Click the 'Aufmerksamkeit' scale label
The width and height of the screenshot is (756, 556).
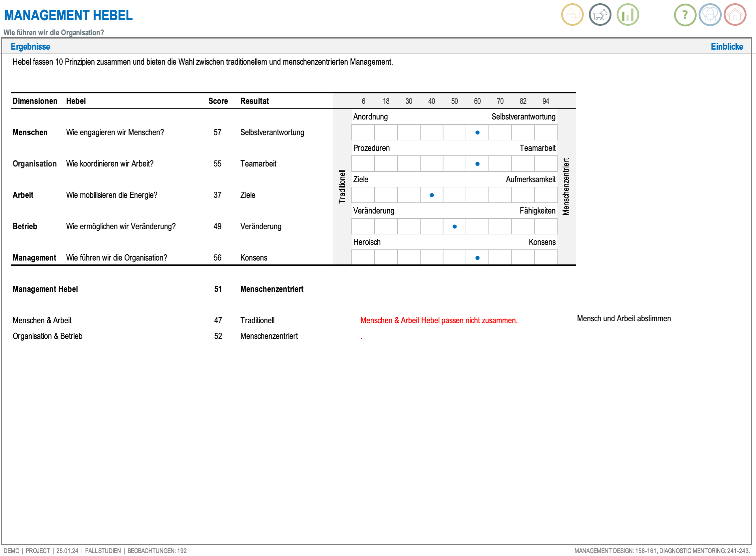coord(530,179)
